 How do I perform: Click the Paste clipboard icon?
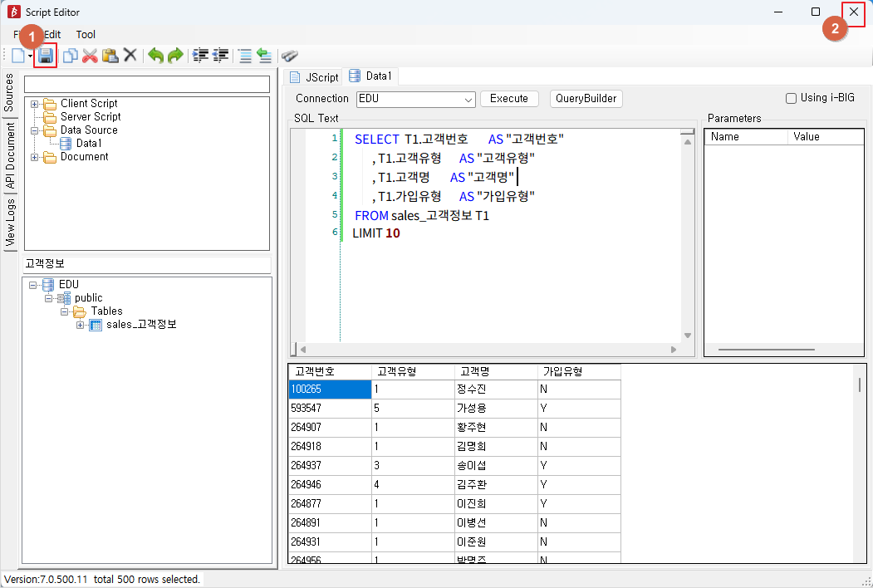tap(110, 56)
